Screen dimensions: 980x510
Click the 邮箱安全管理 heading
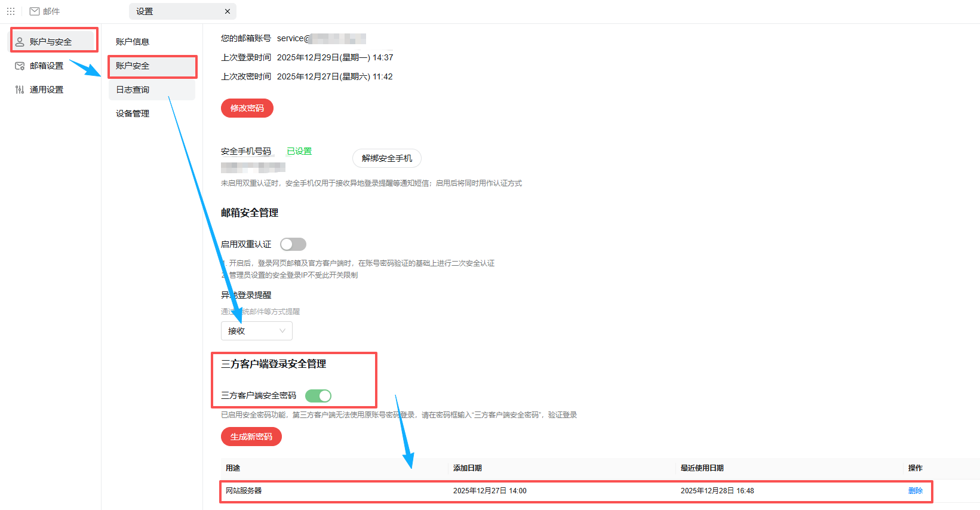pos(250,213)
